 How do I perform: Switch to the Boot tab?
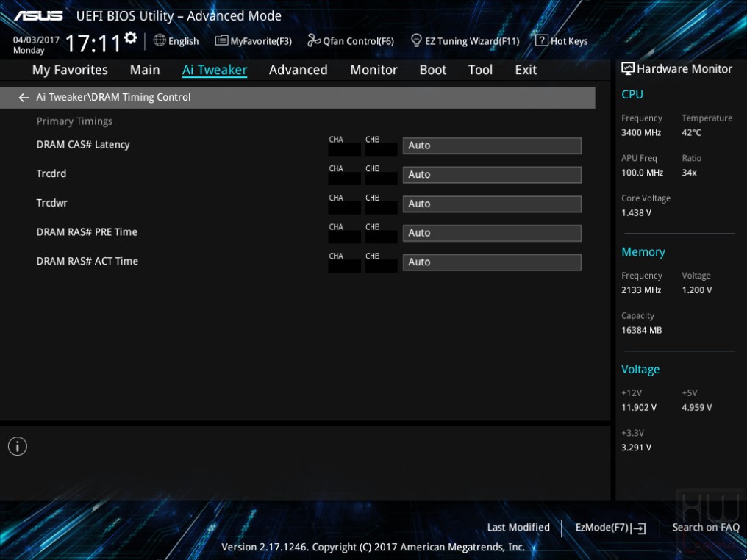click(x=432, y=70)
